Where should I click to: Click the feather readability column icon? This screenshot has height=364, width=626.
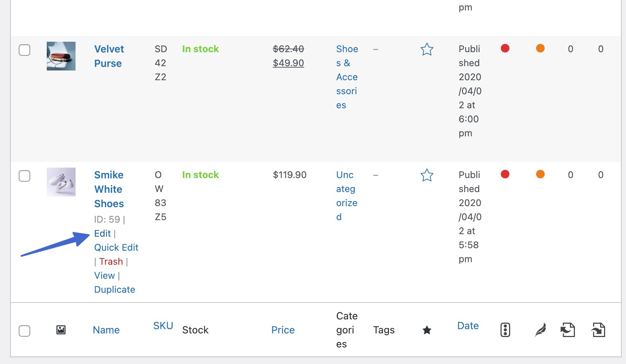click(540, 330)
